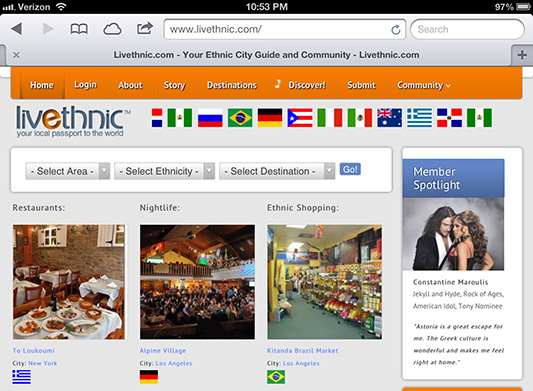Open the Destinations menu item
The height and width of the screenshot is (391, 533).
pyautogui.click(x=232, y=85)
